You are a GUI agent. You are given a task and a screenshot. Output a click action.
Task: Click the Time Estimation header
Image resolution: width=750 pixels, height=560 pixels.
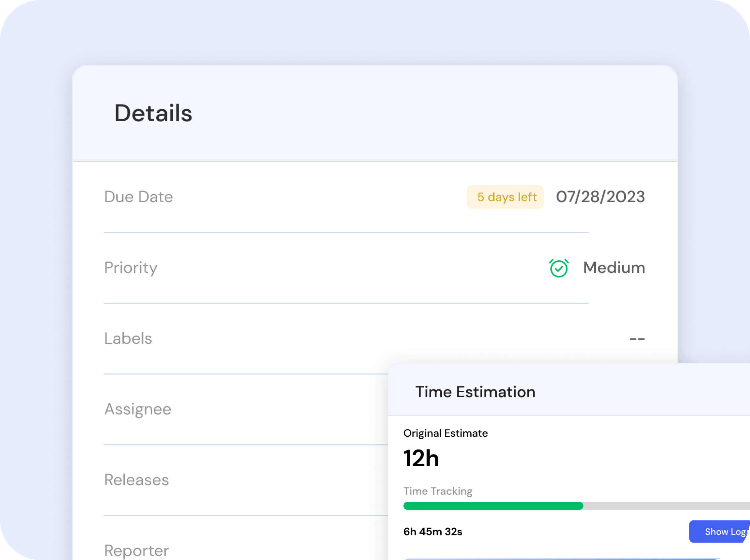pos(475,392)
